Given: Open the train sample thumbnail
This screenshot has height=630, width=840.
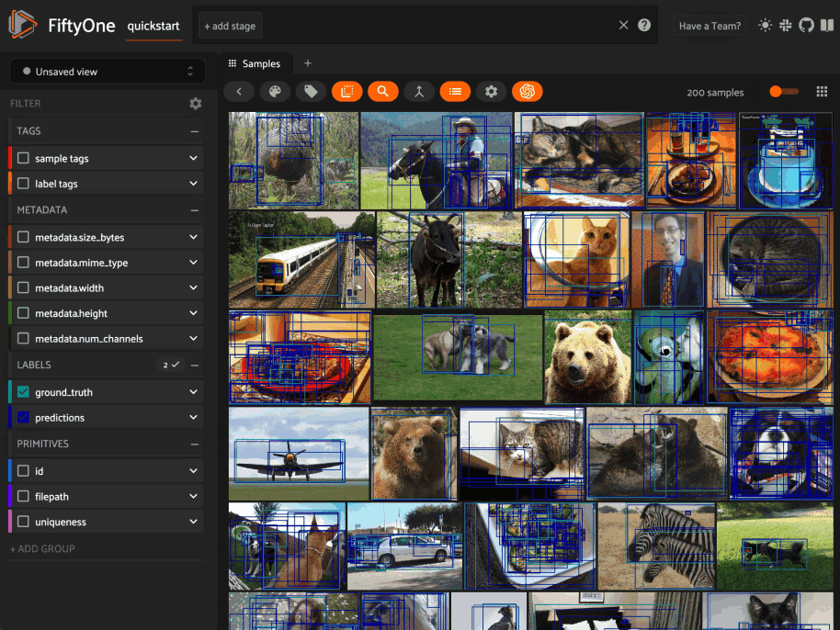Looking at the screenshot, I should (x=302, y=260).
